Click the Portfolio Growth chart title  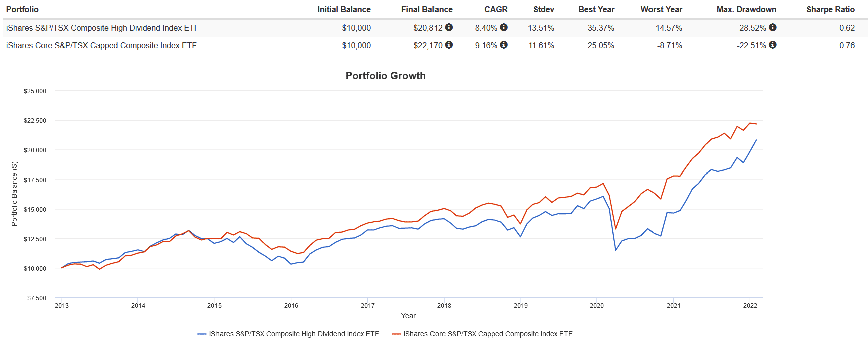tap(385, 76)
